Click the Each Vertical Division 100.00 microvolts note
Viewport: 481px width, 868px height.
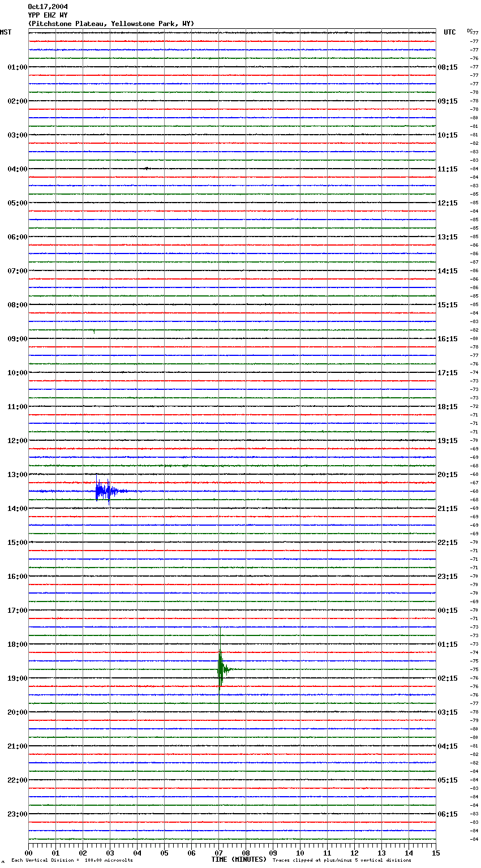click(x=72, y=861)
